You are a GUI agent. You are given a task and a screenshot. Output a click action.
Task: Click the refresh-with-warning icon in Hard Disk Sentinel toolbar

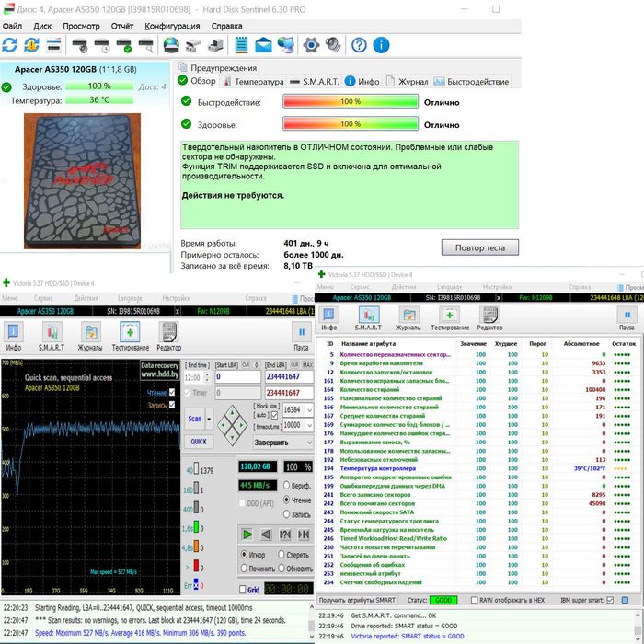click(31, 45)
